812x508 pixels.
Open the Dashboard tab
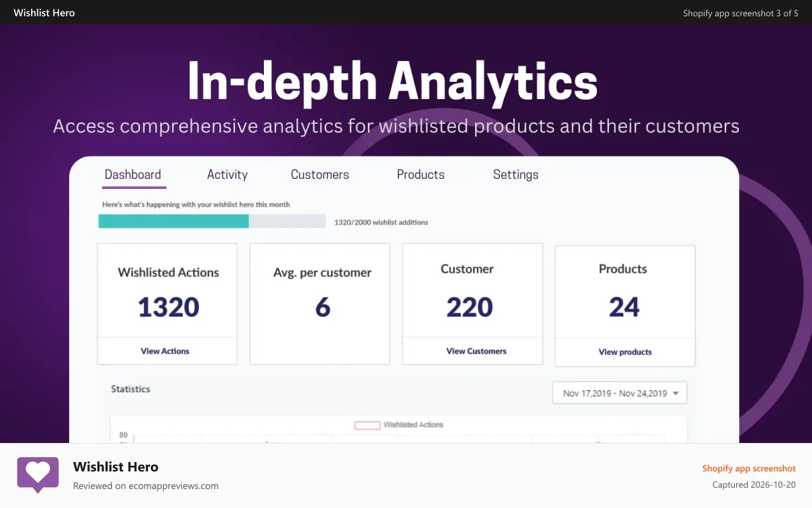133,175
